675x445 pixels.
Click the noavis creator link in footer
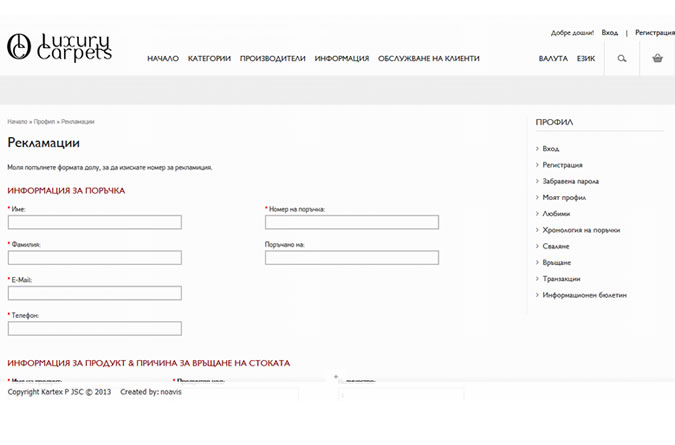coord(171,392)
